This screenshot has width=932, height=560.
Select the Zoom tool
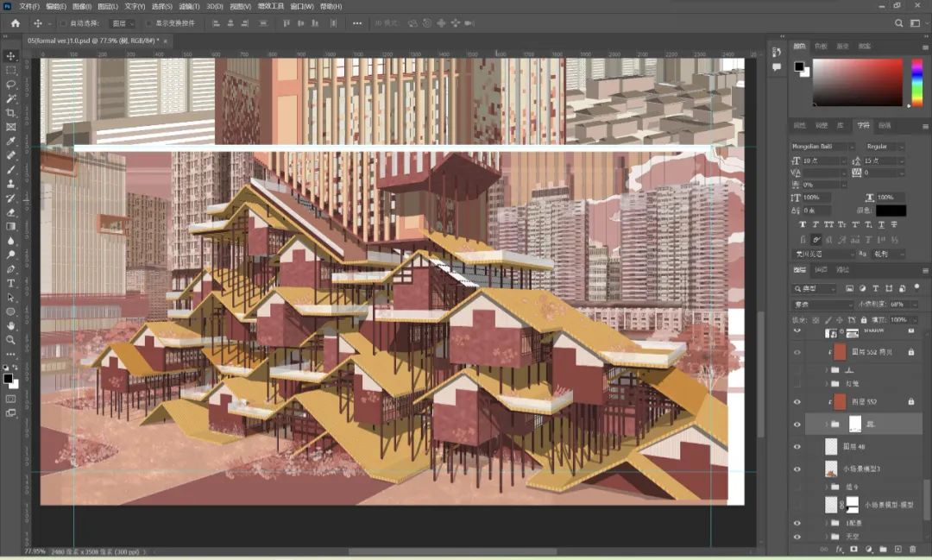(x=10, y=340)
